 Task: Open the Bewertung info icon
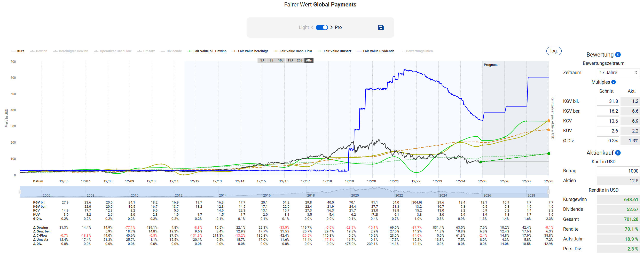(618, 55)
